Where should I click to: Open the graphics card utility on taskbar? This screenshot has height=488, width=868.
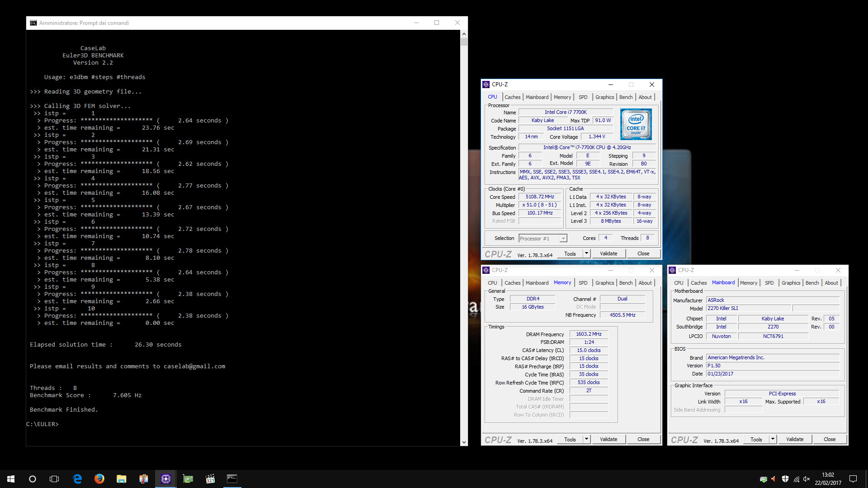[188, 479]
